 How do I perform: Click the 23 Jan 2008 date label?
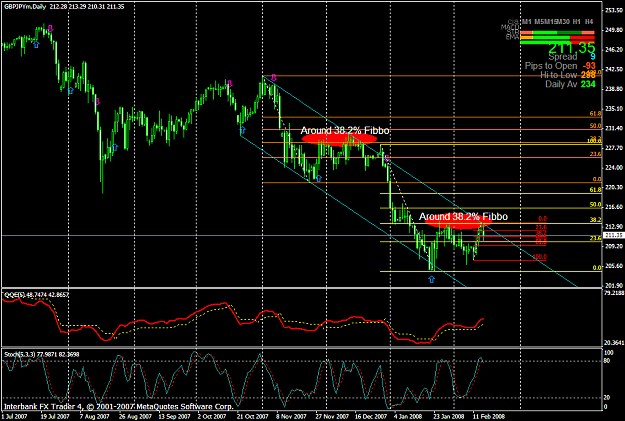(449, 416)
